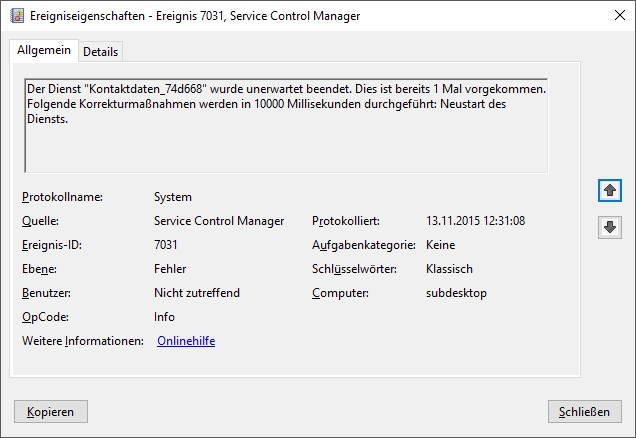Click the down arrow next event button
This screenshot has height=438, width=636.
[610, 227]
